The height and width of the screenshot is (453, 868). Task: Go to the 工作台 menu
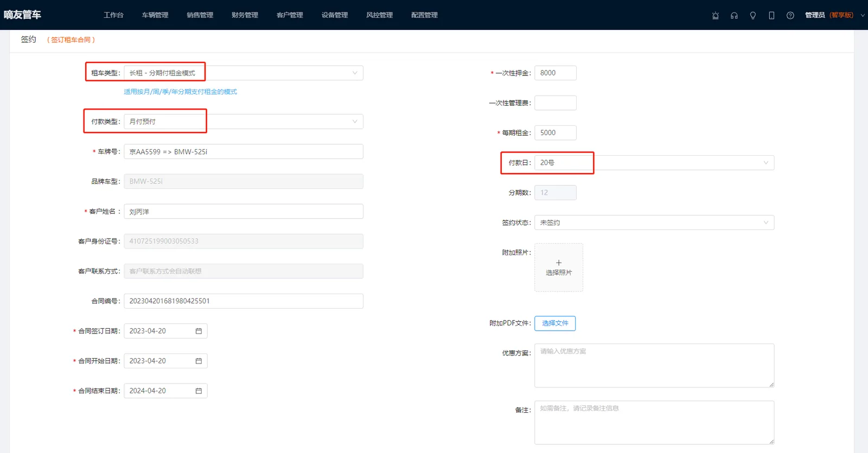pyautogui.click(x=113, y=15)
